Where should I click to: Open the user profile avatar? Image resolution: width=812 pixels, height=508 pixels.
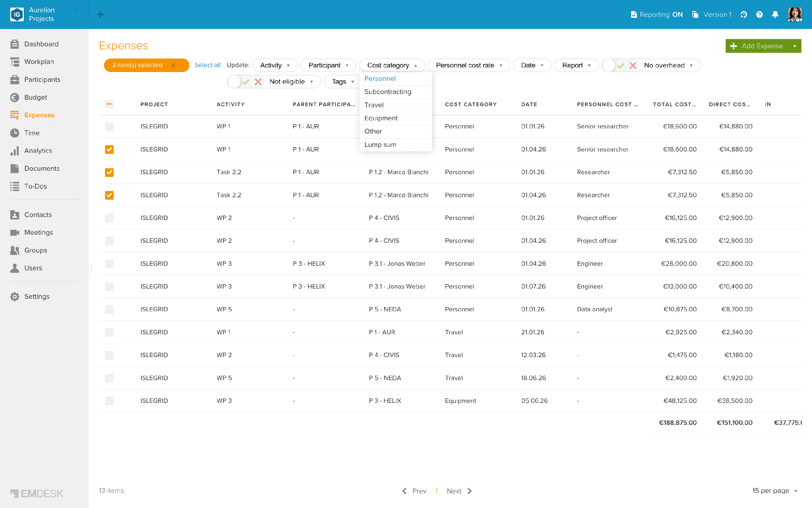pyautogui.click(x=795, y=14)
